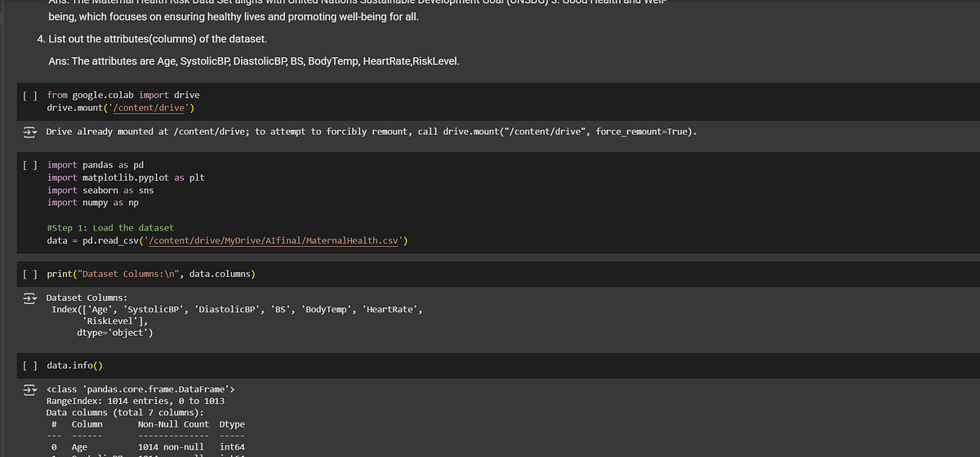Toggle output icon beside Drive already mounted message
The width and height of the screenshot is (980, 457).
pos(29,132)
